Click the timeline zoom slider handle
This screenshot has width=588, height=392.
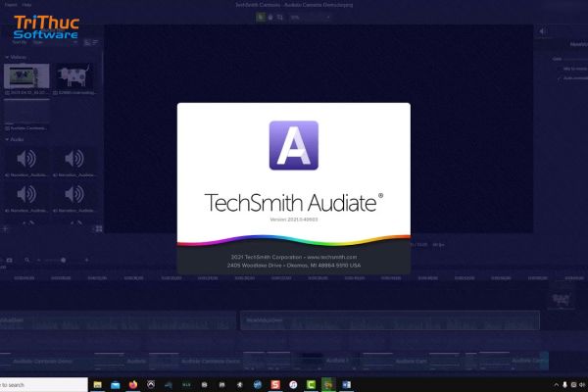(x=64, y=260)
